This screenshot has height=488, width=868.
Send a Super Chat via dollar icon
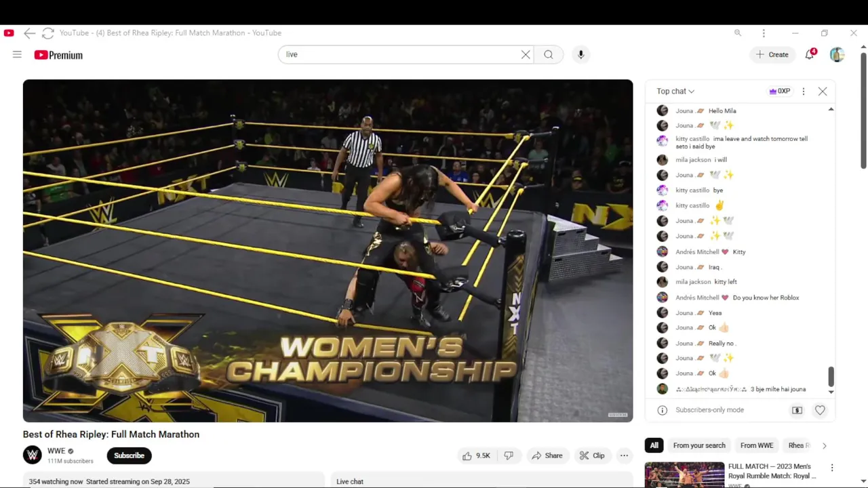tap(797, 410)
